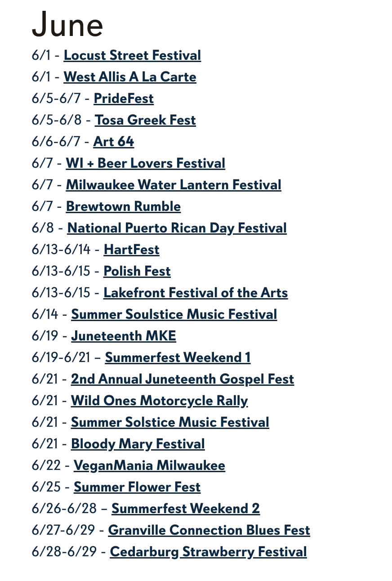Visit the PrideFest event link
Viewport: 392px width, 581px height.
pos(124,99)
